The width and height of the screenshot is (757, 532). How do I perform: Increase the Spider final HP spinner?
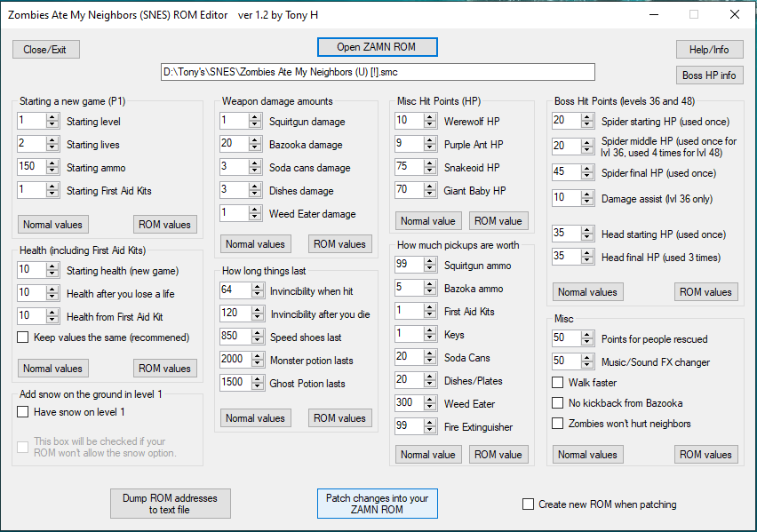[586, 169]
